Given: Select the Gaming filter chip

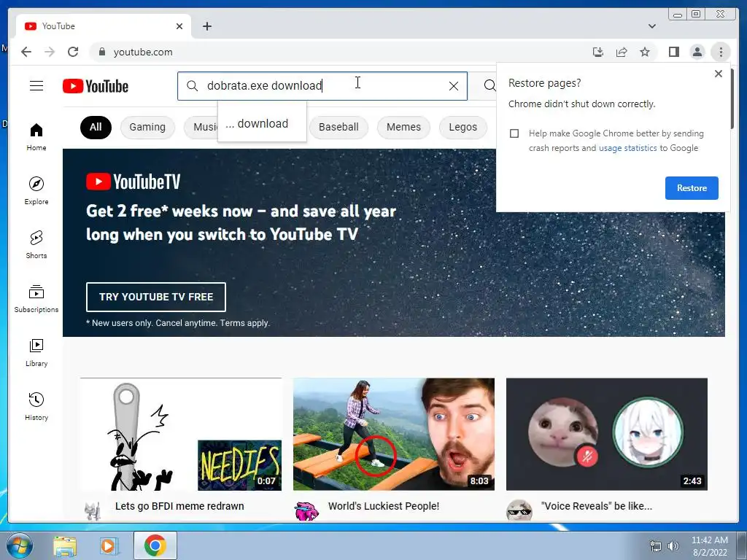Looking at the screenshot, I should pos(147,127).
